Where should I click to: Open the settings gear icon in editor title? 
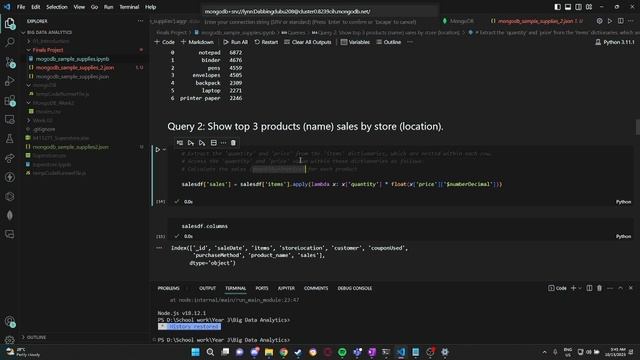click(x=599, y=21)
